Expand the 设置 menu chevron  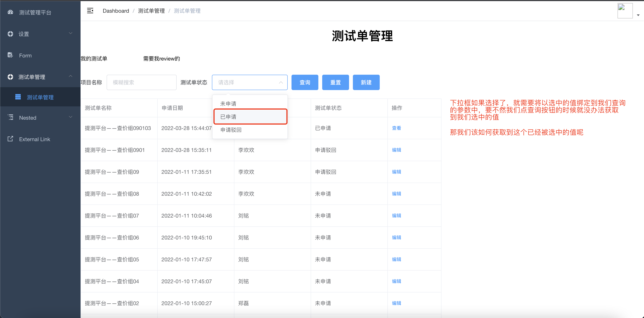pos(71,33)
